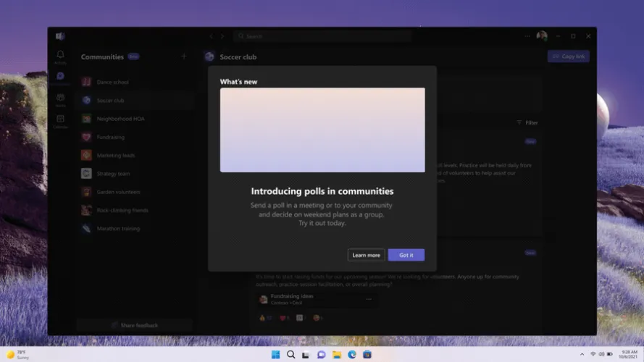Open the more options ellipsis in title bar
Viewport: 644px width, 362px height.
[527, 36]
